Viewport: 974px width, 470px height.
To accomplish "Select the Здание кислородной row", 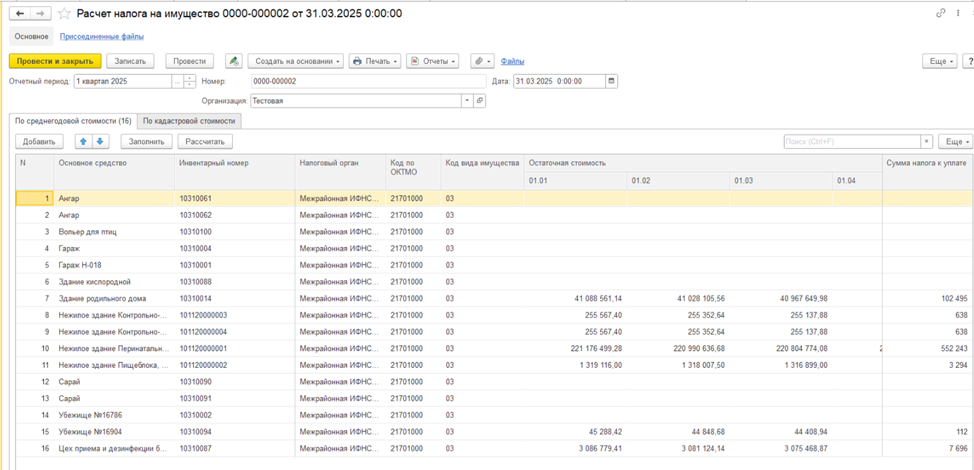I will click(494, 282).
